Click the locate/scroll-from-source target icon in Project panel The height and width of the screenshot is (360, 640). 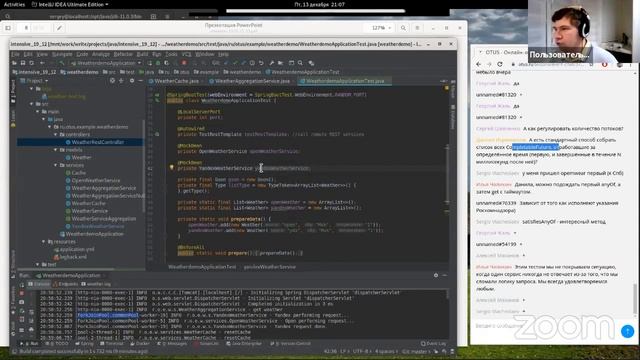112,81
